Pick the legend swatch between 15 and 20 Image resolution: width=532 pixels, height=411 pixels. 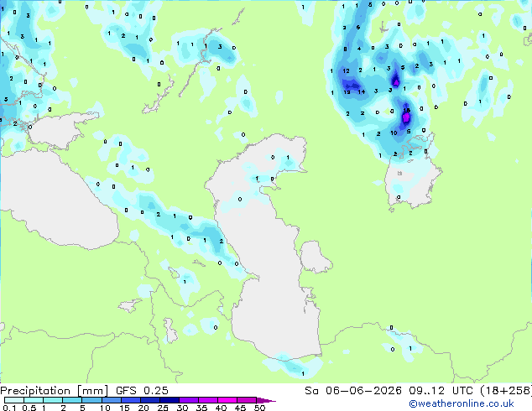tap(131, 400)
